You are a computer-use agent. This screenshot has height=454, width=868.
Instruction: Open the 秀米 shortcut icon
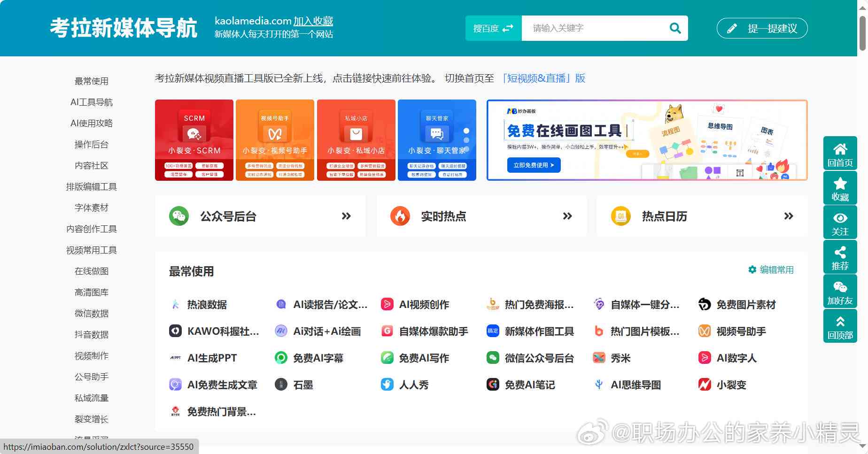(x=599, y=358)
